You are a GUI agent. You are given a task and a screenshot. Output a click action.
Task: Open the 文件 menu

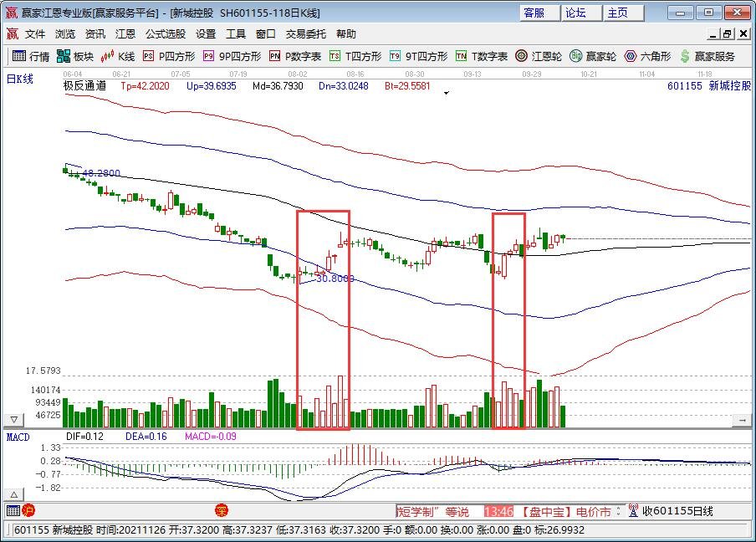click(35, 34)
